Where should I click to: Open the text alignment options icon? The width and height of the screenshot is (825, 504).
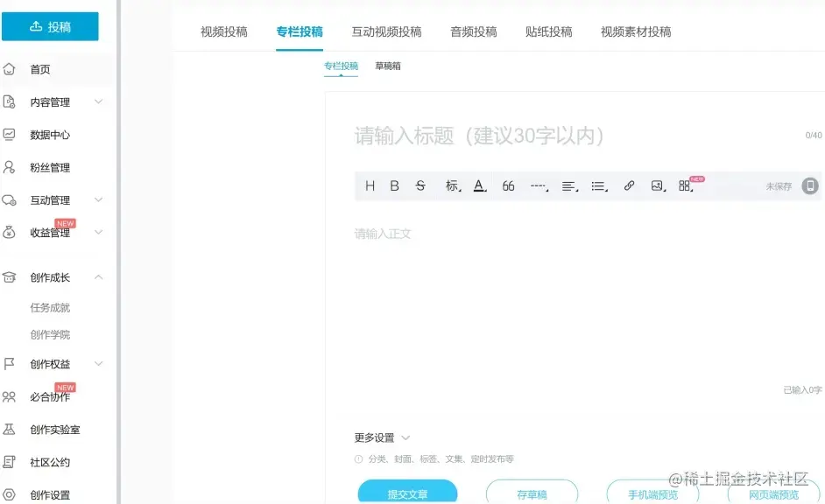(569, 185)
